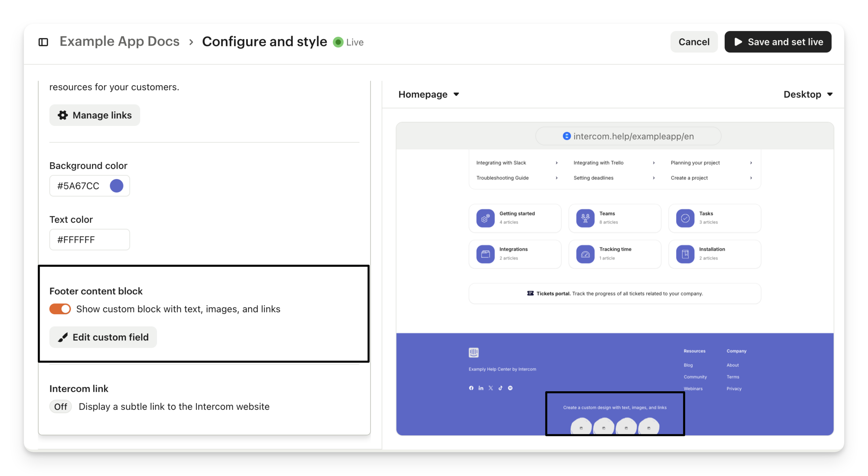Go to Example App Docs breadcrumb
Image resolution: width=868 pixels, height=476 pixels.
[x=119, y=41]
